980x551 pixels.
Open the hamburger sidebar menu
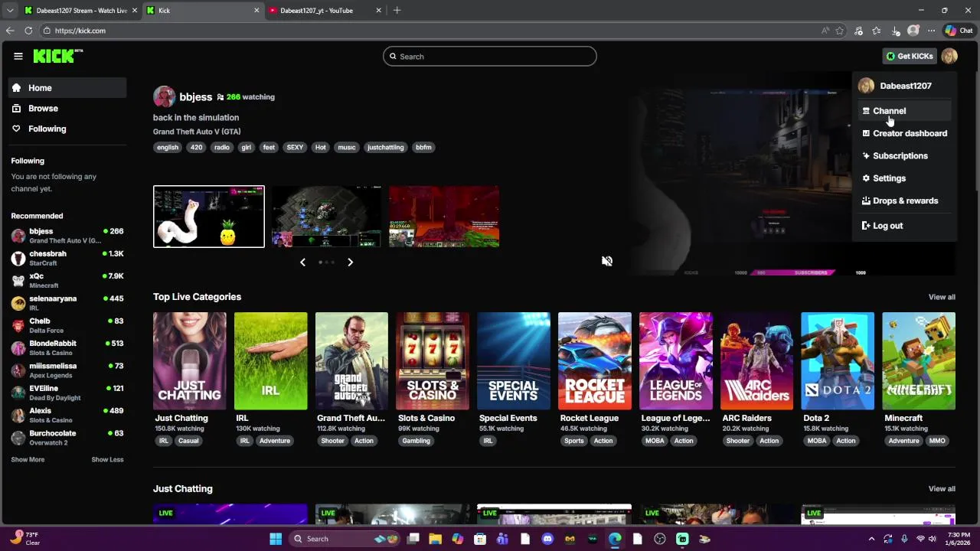(x=18, y=56)
